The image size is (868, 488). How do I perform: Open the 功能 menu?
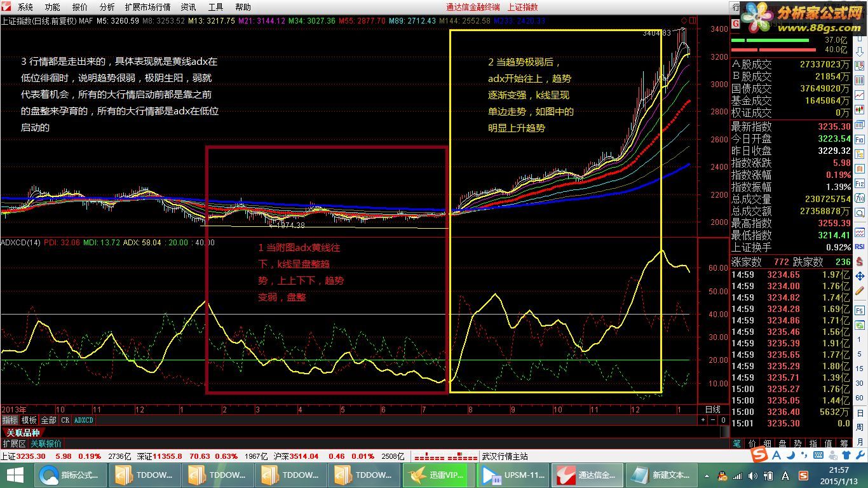coord(53,7)
